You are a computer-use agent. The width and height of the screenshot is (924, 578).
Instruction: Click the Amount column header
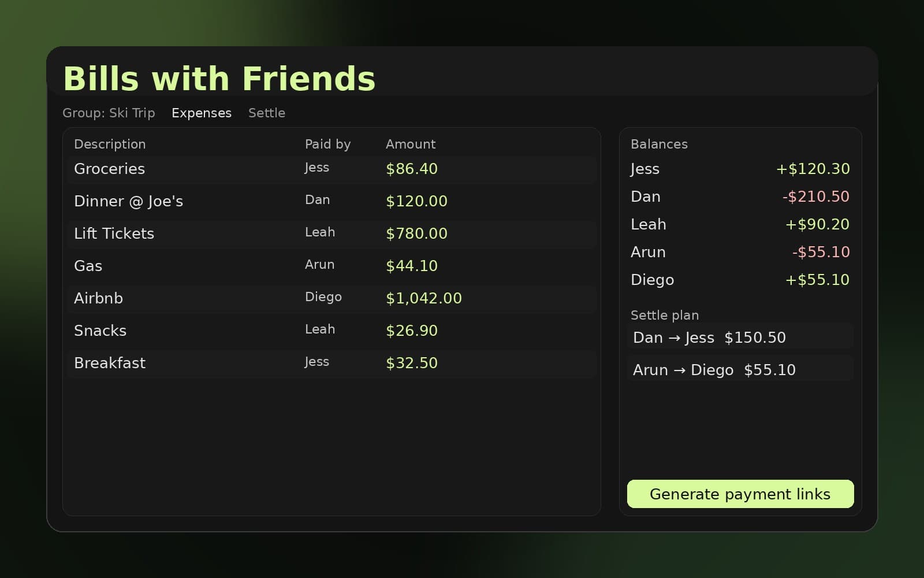411,144
